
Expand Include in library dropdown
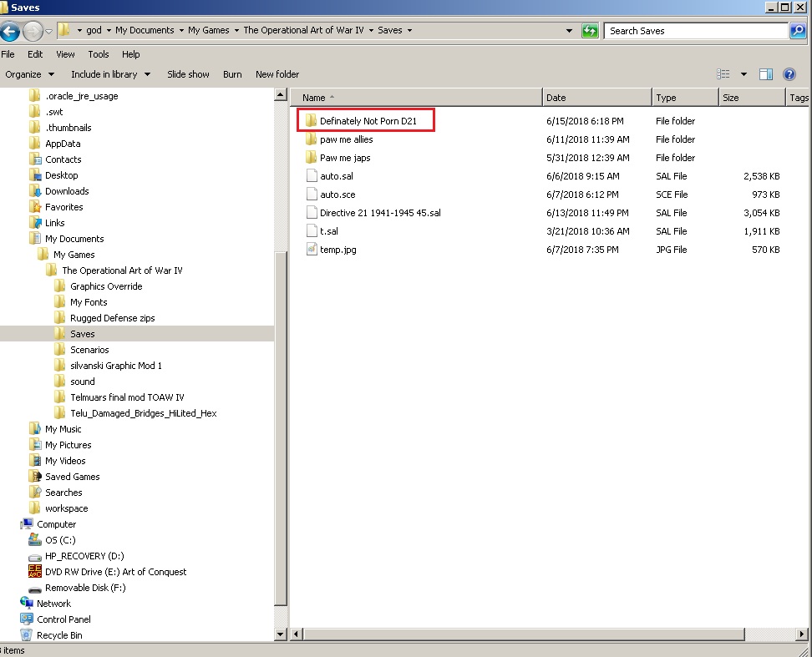pyautogui.click(x=148, y=74)
